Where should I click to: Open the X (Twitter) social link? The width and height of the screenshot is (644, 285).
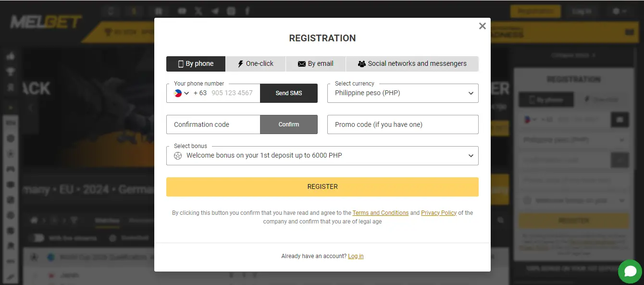pos(198,11)
